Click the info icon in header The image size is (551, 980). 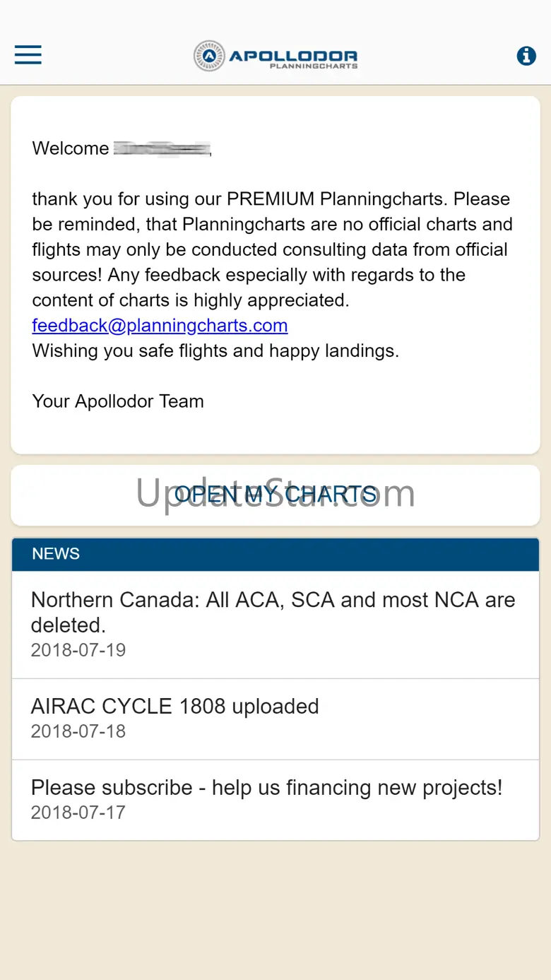(x=526, y=56)
